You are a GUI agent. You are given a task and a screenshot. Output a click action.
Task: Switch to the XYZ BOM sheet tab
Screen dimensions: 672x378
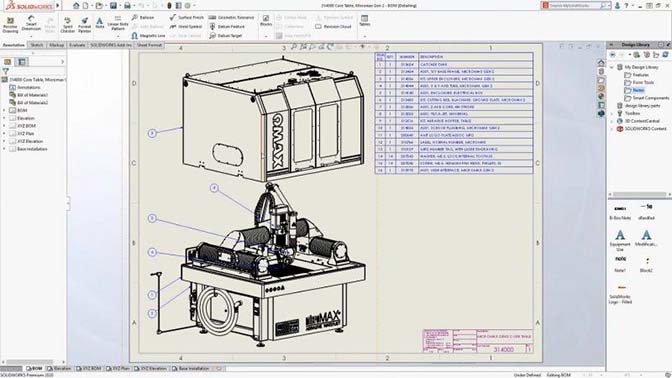(x=89, y=369)
